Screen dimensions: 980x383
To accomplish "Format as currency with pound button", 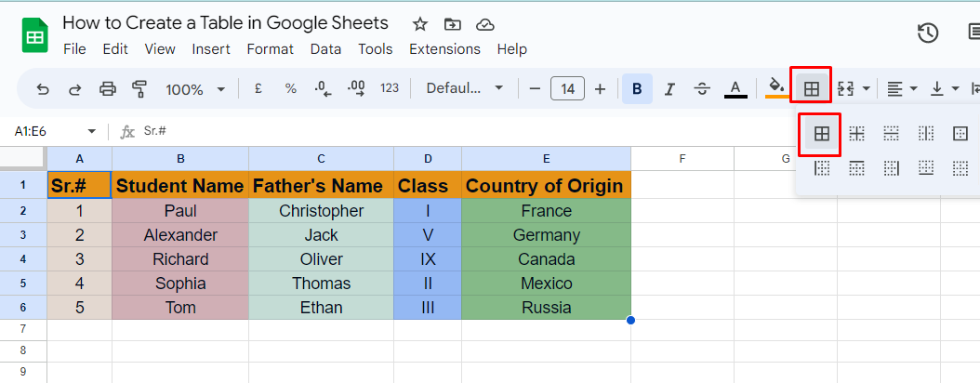I will click(x=258, y=88).
